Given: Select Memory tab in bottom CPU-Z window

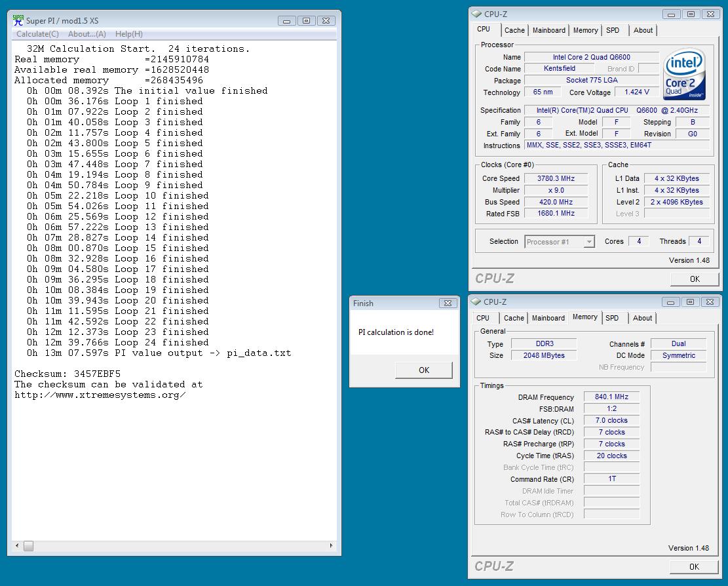Looking at the screenshot, I should (x=585, y=317).
